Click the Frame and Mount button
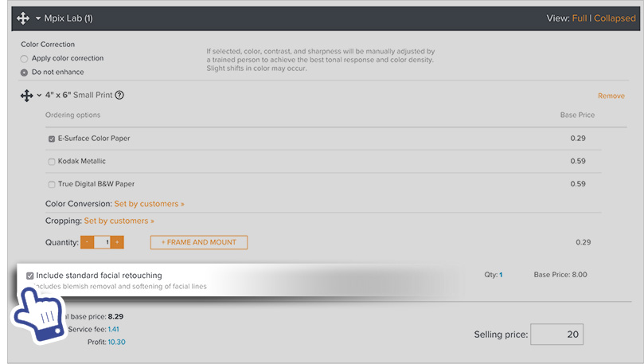This screenshot has width=644, height=364. [x=199, y=242]
